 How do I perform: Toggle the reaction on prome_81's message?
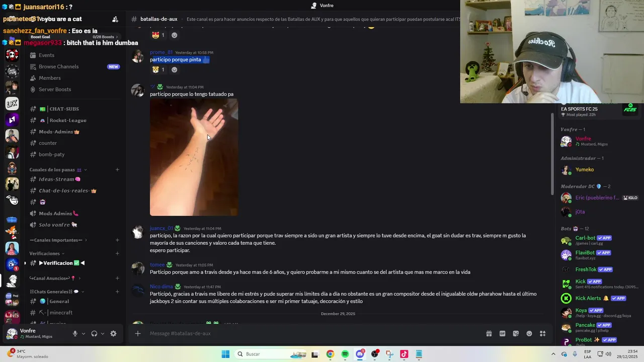point(159,69)
